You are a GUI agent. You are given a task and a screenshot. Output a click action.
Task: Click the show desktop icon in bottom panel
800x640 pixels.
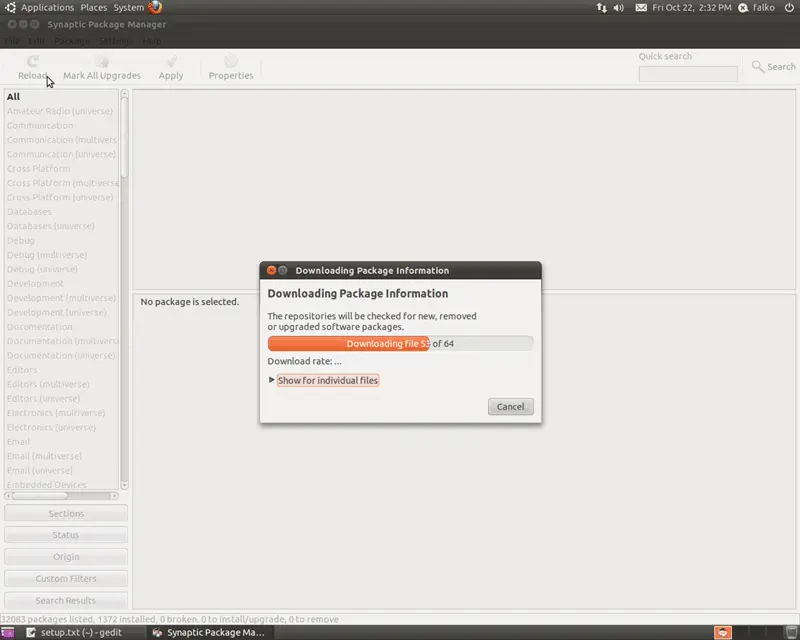(x=8, y=633)
